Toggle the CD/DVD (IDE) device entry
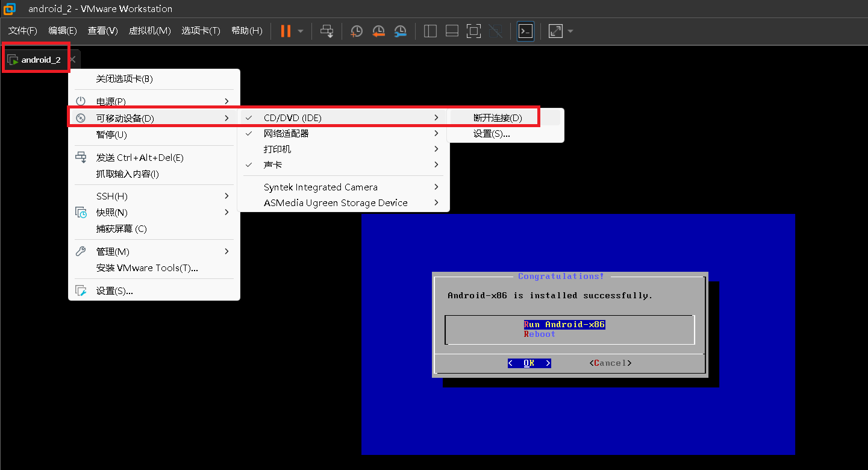 (x=343, y=118)
